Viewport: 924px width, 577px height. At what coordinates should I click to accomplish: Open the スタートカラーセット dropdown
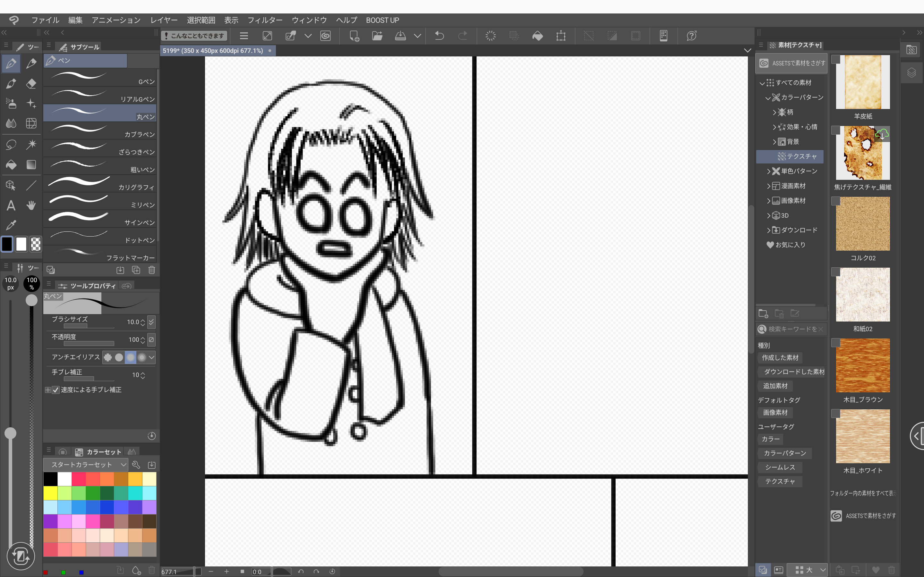pos(85,464)
